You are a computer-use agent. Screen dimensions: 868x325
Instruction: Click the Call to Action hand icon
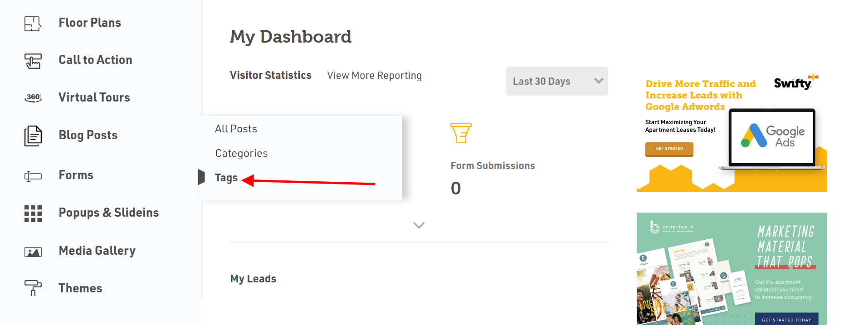[x=33, y=61]
